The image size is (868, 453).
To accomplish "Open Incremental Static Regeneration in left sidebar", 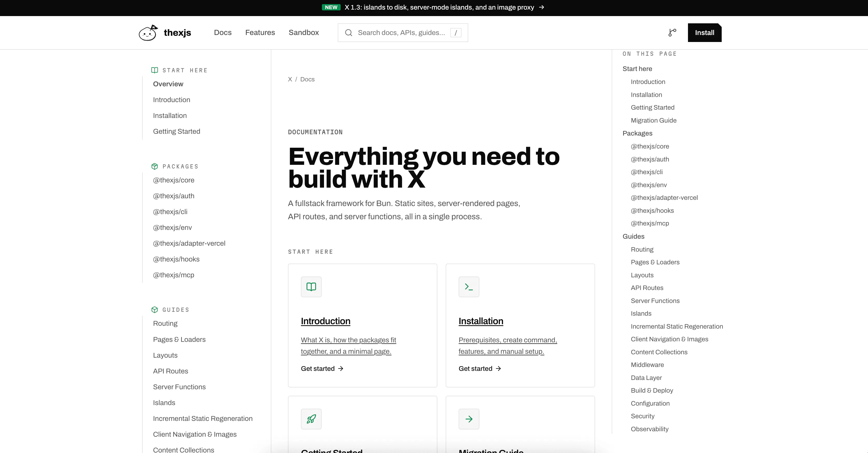I will (x=203, y=419).
